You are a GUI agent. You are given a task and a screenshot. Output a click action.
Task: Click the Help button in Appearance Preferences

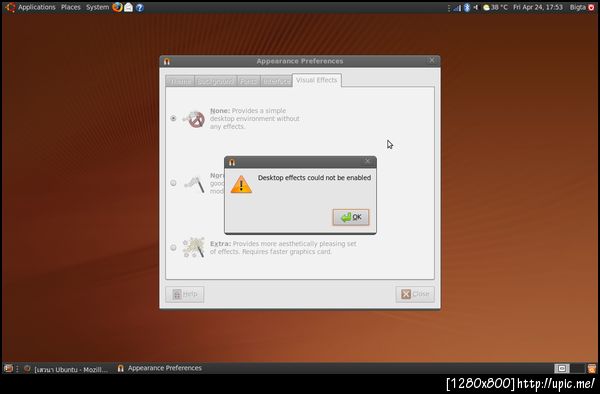click(x=185, y=294)
